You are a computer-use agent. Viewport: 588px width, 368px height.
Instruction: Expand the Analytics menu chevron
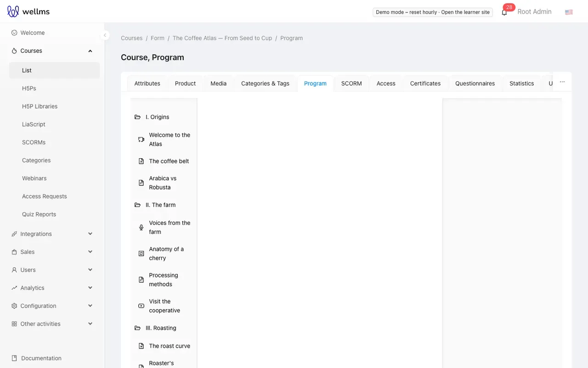tap(90, 287)
